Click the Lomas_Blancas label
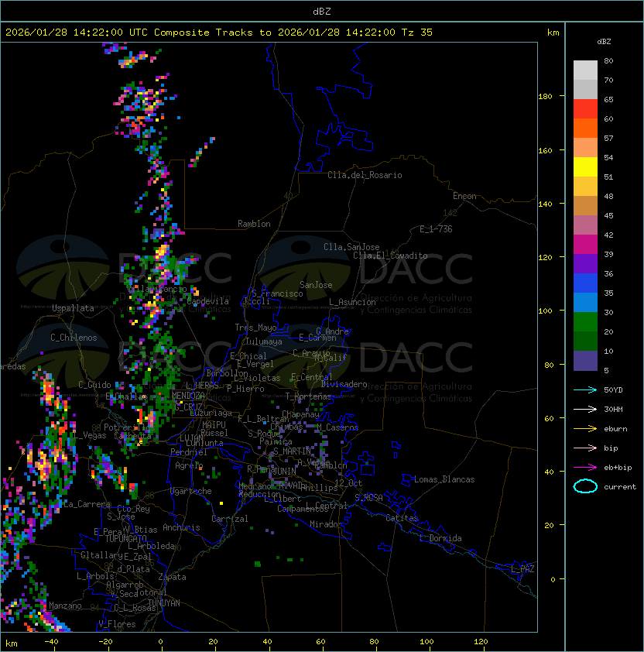The image size is (644, 652). (444, 479)
